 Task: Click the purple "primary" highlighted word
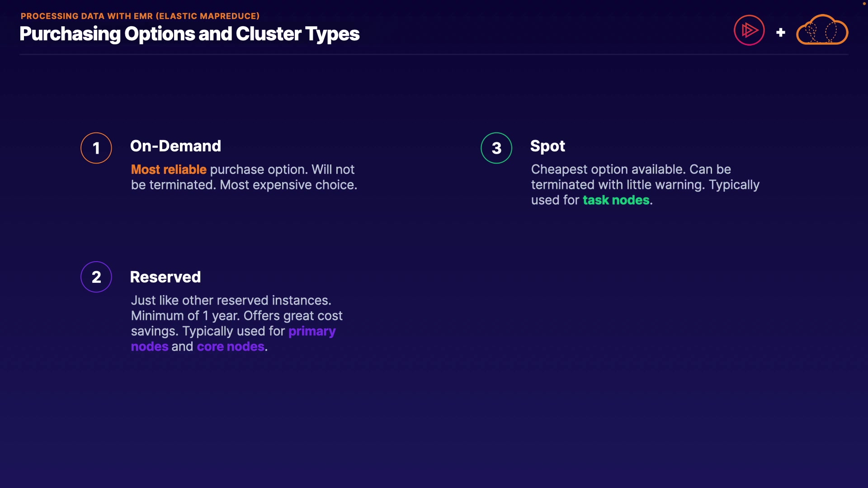[312, 331]
